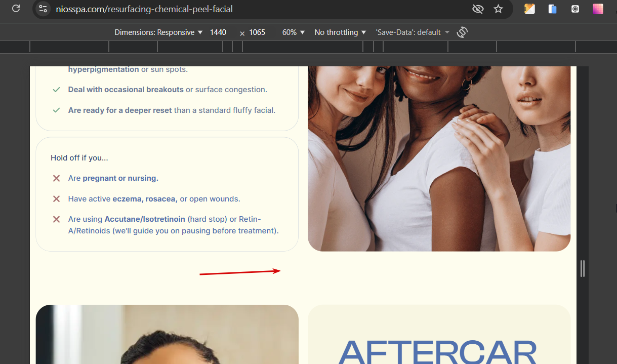Rotate the device viewport orientation
Image resolution: width=617 pixels, height=364 pixels.
click(462, 32)
